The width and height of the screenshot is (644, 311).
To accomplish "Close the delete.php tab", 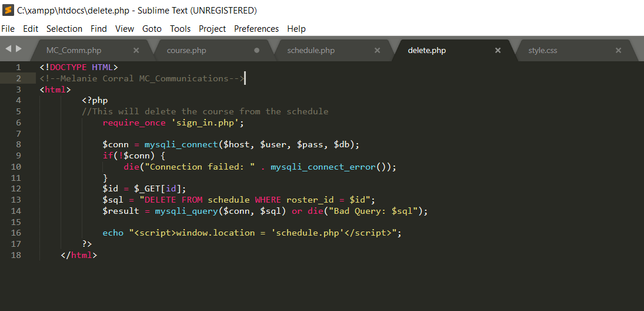I will tap(498, 51).
